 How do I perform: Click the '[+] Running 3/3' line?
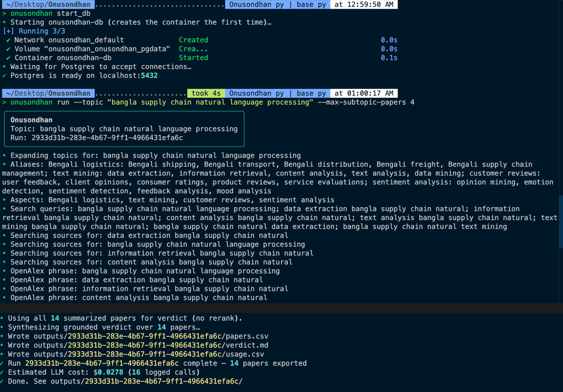[x=34, y=31]
